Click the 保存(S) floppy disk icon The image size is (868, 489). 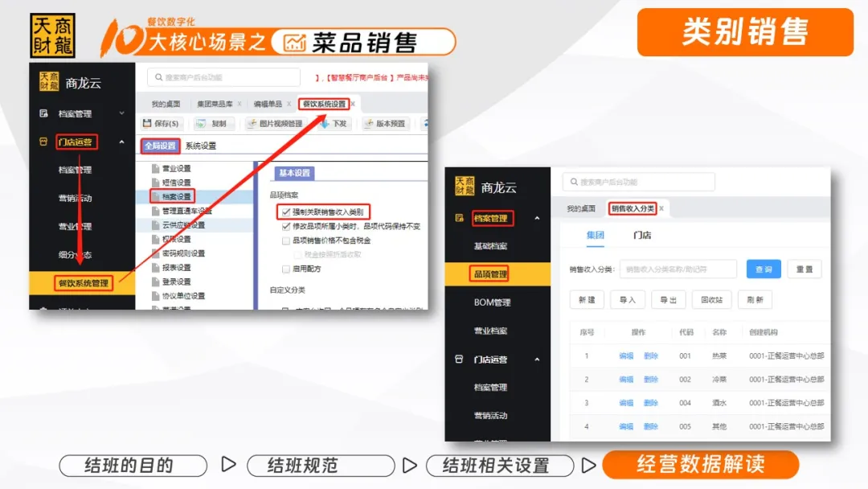[147, 124]
